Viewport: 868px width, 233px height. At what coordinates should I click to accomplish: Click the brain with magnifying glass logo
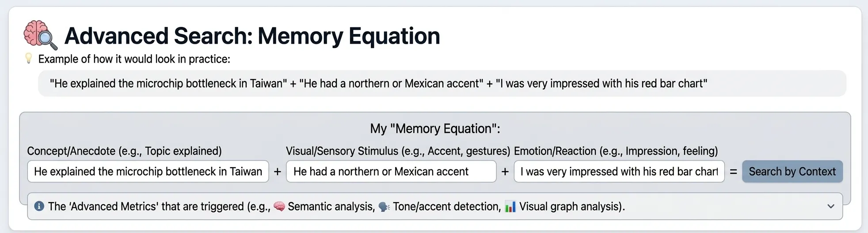[41, 35]
